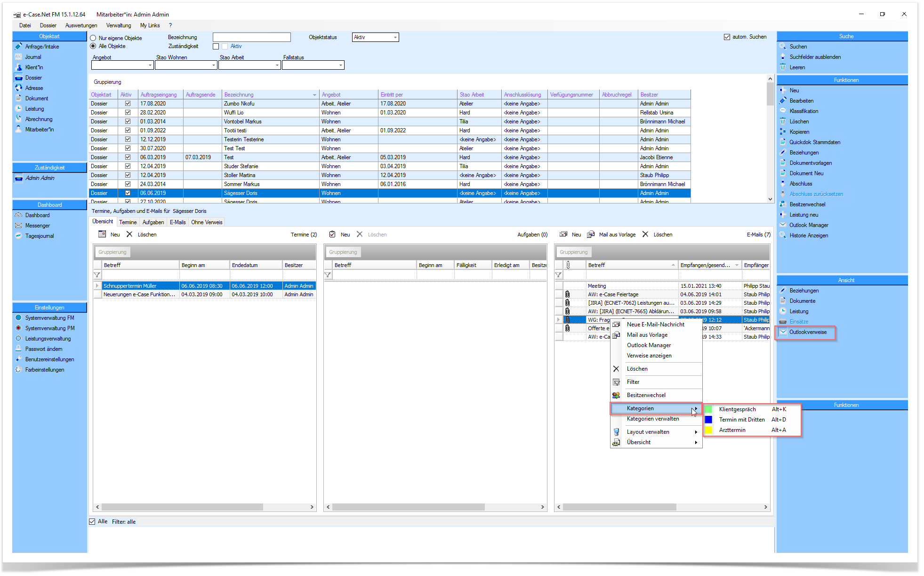Viewport: 924px width, 576px height.
Task: Open Systemverwaltung PM icon
Action: point(18,328)
